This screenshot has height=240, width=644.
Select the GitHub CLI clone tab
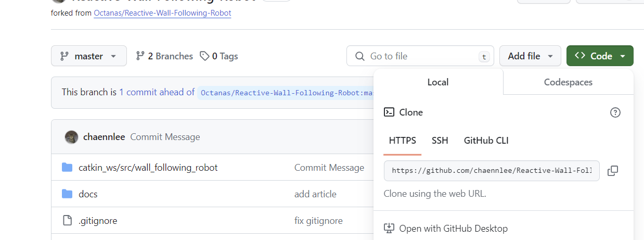[486, 141]
